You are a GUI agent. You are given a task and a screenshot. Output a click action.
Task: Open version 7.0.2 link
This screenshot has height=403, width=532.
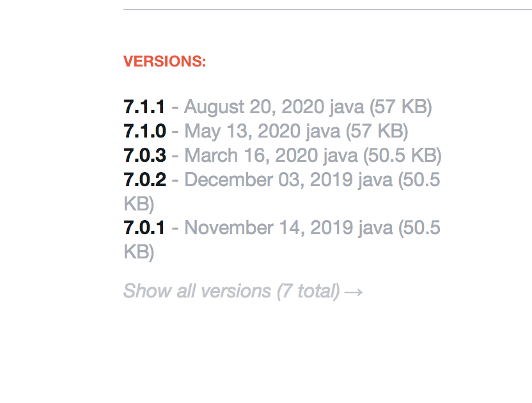145,180
